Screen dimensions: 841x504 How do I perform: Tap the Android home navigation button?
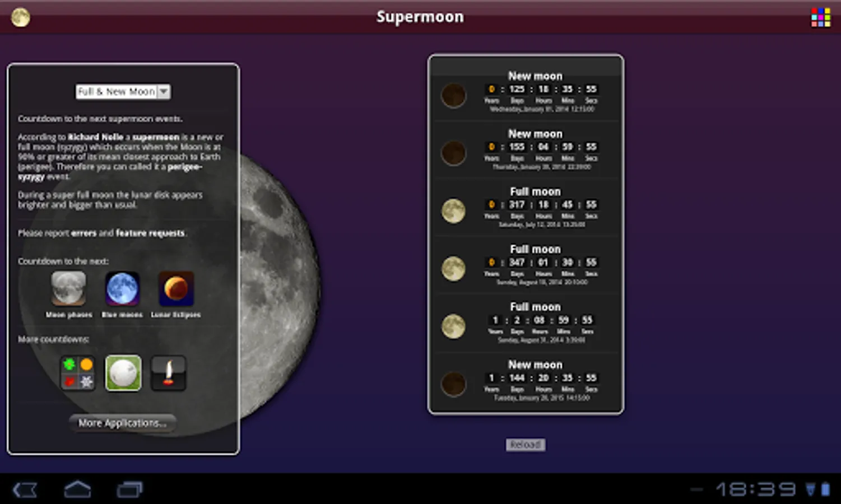coord(77,489)
